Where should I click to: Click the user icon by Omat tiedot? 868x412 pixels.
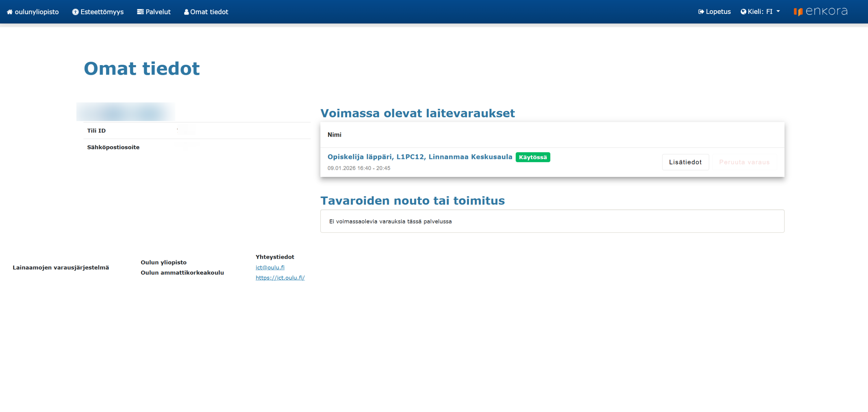pos(186,12)
